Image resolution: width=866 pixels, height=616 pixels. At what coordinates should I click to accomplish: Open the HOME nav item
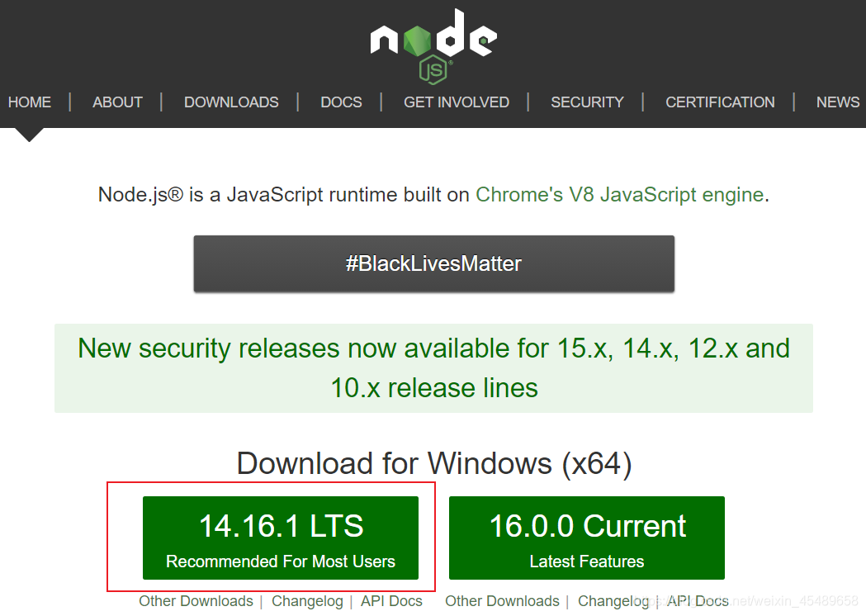pyautogui.click(x=29, y=102)
